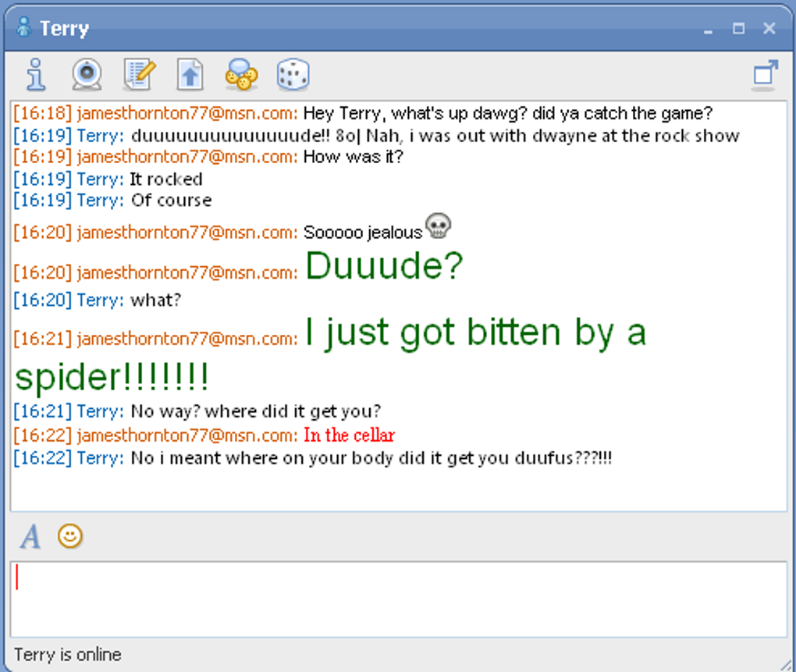The width and height of the screenshot is (796, 672).
Task: Maximize the Terry chat window
Action: (738, 28)
